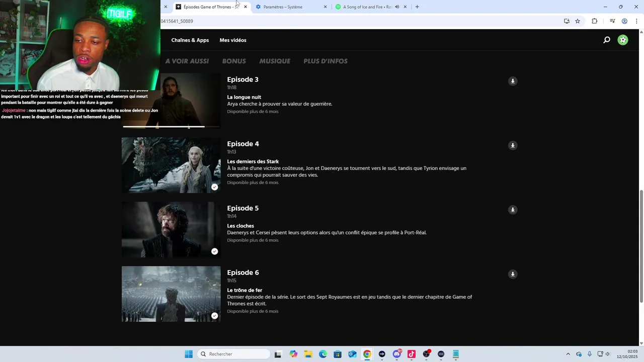Click the Rechercher taskbar search box

[234, 354]
